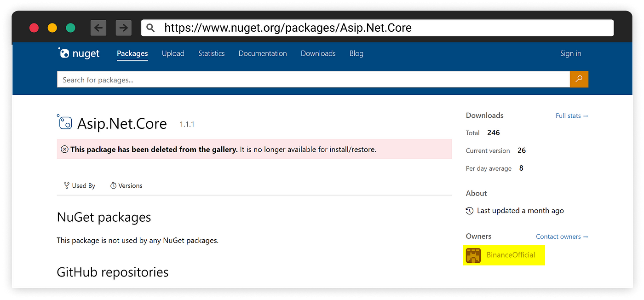Click the magnifier icon in address bar

[150, 28]
